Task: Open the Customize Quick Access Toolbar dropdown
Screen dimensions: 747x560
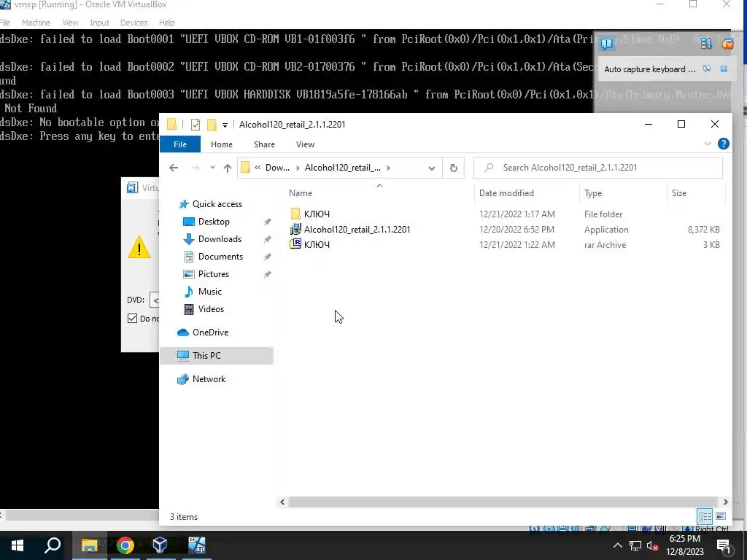Action: [225, 125]
